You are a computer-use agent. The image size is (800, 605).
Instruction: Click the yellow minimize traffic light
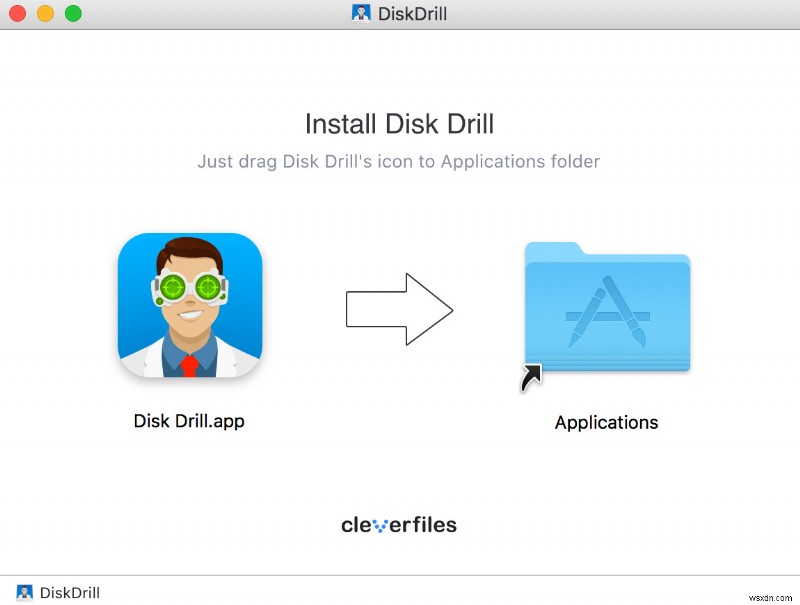(x=43, y=15)
